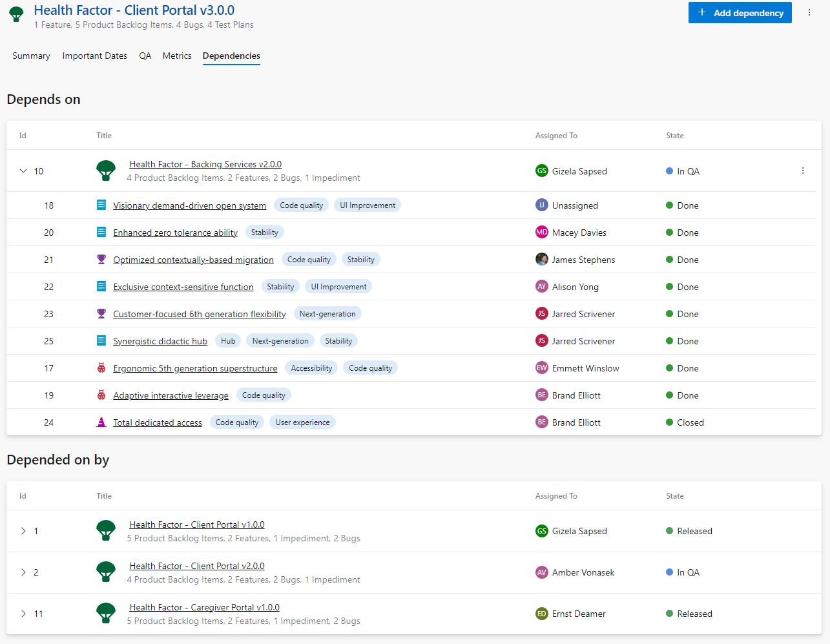Click Gizela Sapsed's avatar in the Depends on table
830x644 pixels.
(x=541, y=171)
